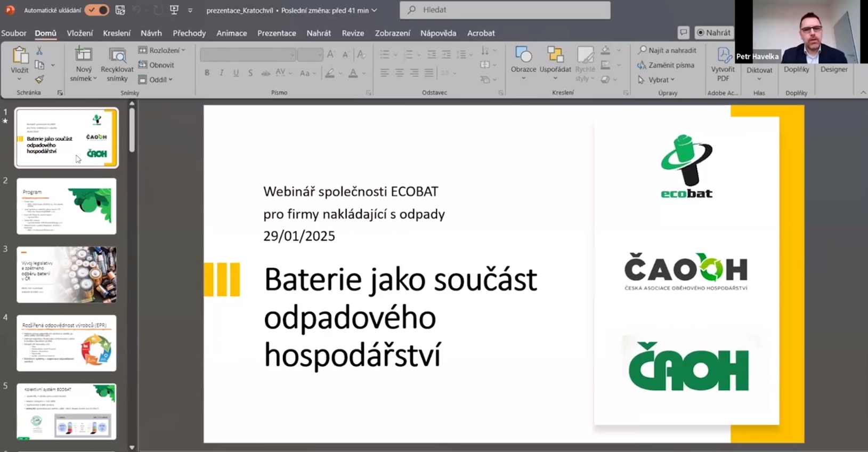
Task: Click justify text icon
Action: 429,73
